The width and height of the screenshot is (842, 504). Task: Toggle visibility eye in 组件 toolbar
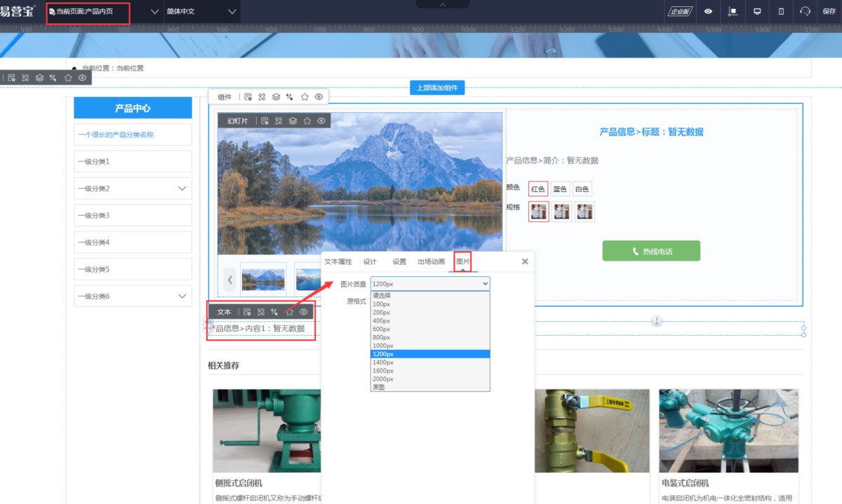[x=319, y=97]
